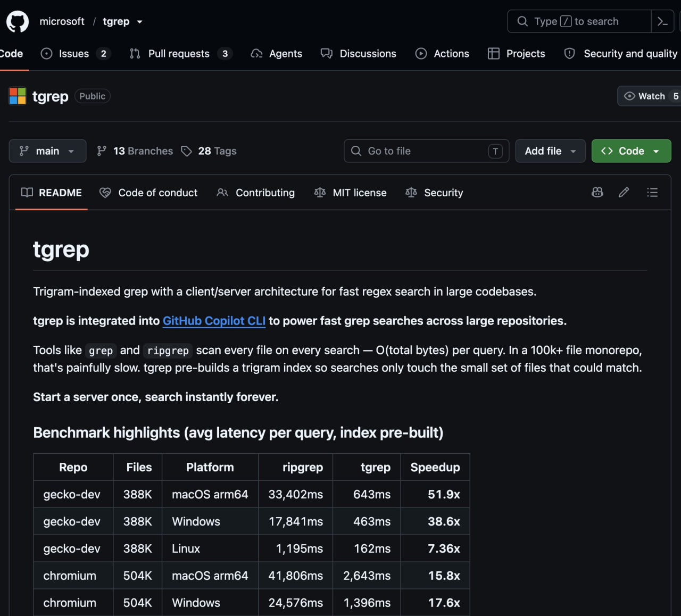The height and width of the screenshot is (616, 681).
Task: Click the git branch icon on the main button
Action: point(24,151)
